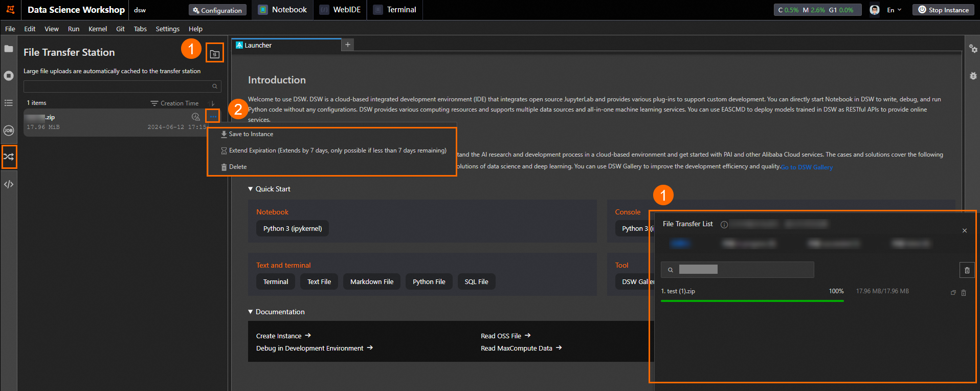Open the file browser sidebar folder icon

click(x=9, y=49)
